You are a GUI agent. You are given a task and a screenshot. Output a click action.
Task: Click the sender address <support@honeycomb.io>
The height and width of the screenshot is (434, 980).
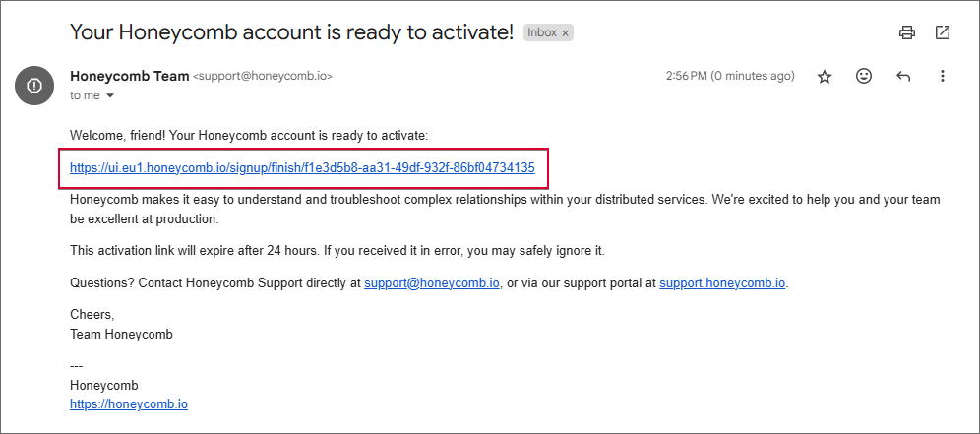[263, 77]
